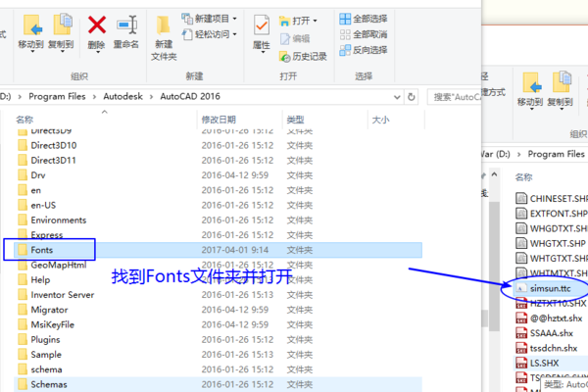Viewport: 588px width, 392px height.
Task: Select tssdchn.shx file in right window
Action: (547, 348)
